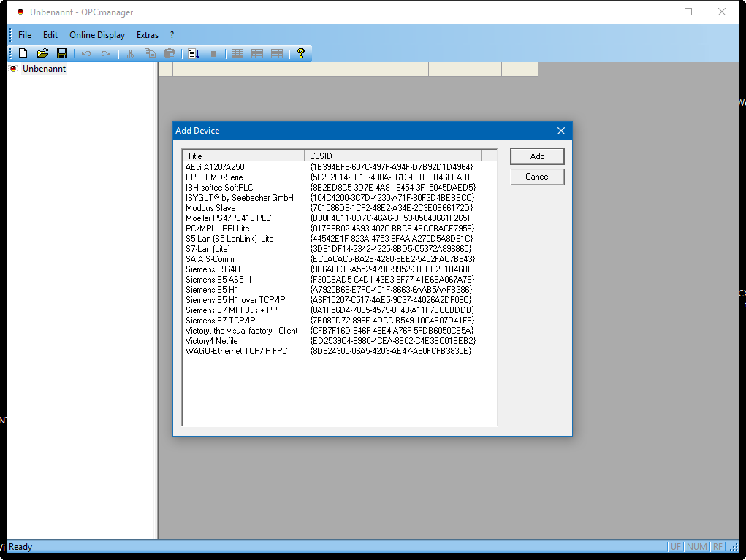The height and width of the screenshot is (560, 746).
Task: Open help with the yellow question mark icon
Action: 301,53
